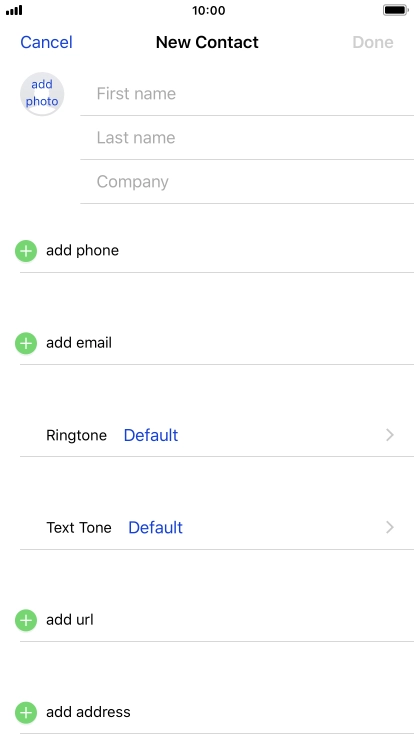Tap the add url label
This screenshot has height=736, width=414.
pos(70,620)
